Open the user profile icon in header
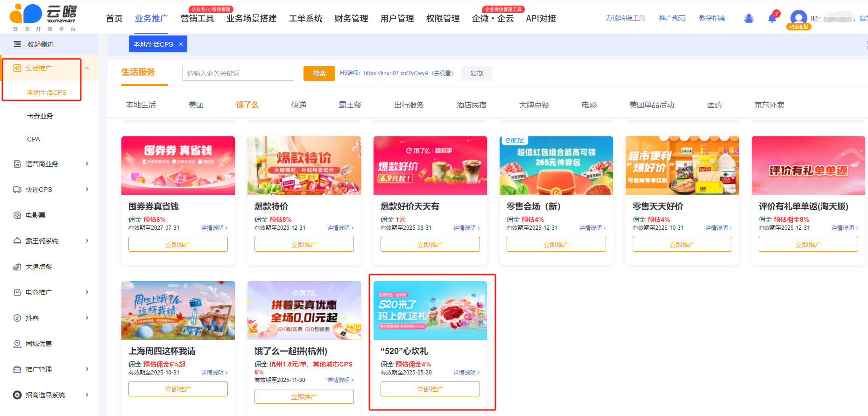 749,18
